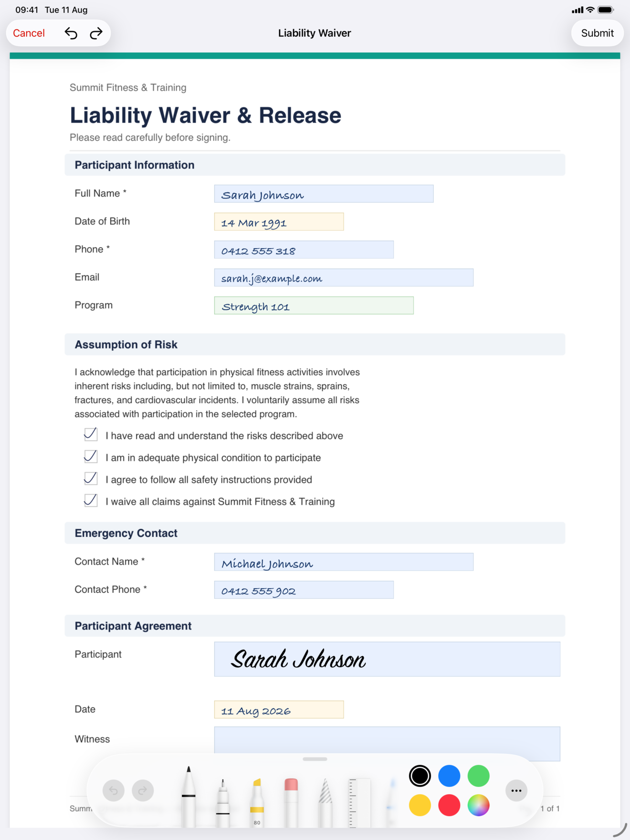Tap the 'Participant Information' section header

[315, 165]
